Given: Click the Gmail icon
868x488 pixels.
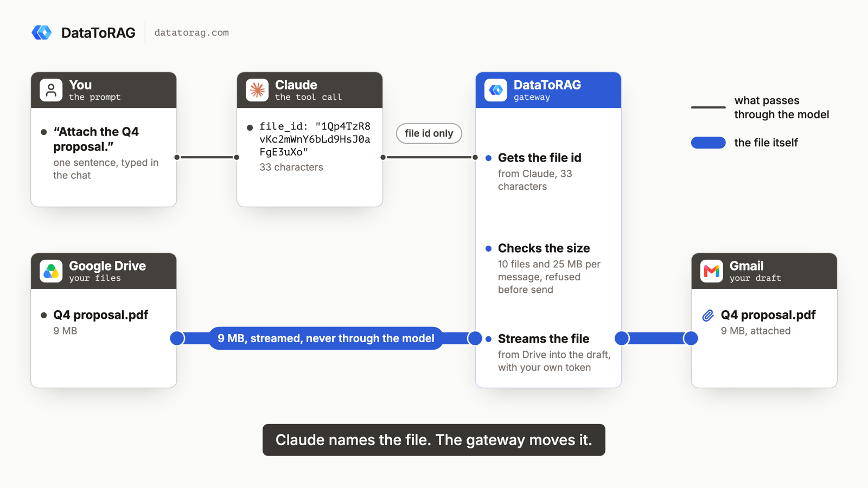Looking at the screenshot, I should pos(712,271).
